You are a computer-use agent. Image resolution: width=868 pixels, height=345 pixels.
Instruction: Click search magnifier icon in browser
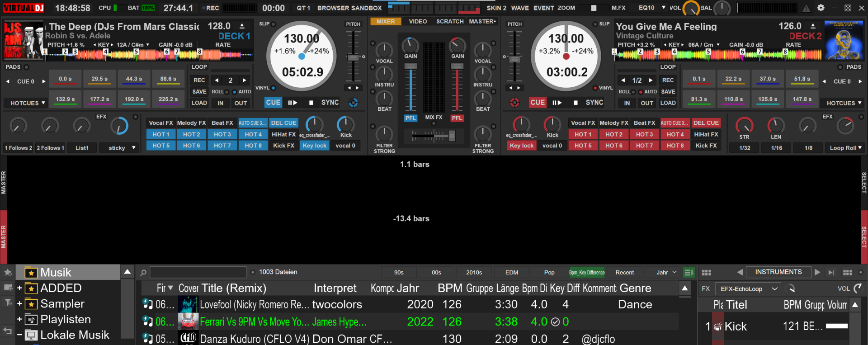click(143, 273)
